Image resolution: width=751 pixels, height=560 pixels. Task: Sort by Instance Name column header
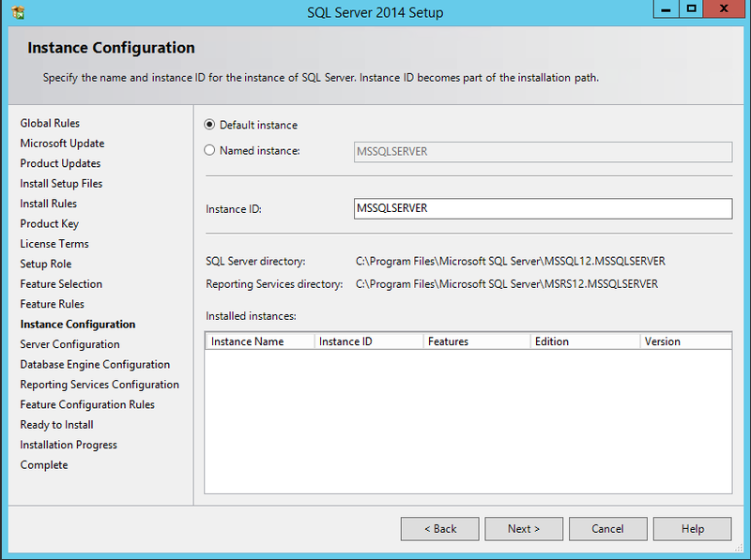click(x=259, y=341)
